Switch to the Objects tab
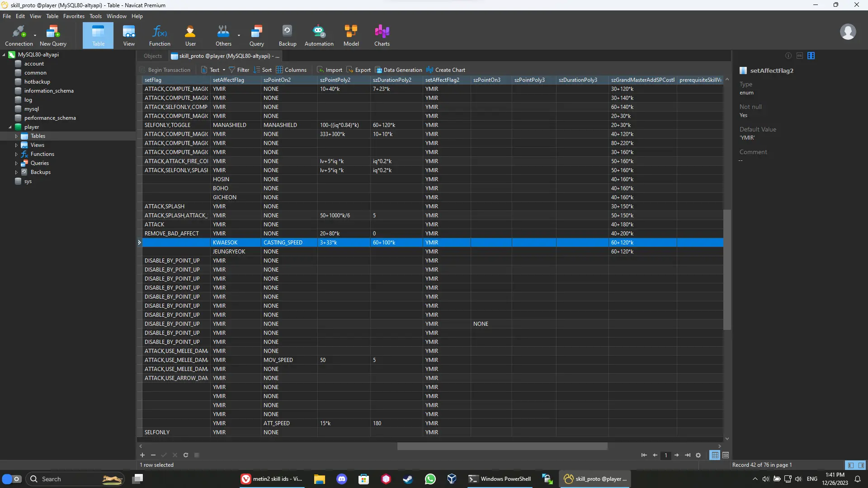This screenshot has height=488, width=868. point(152,56)
